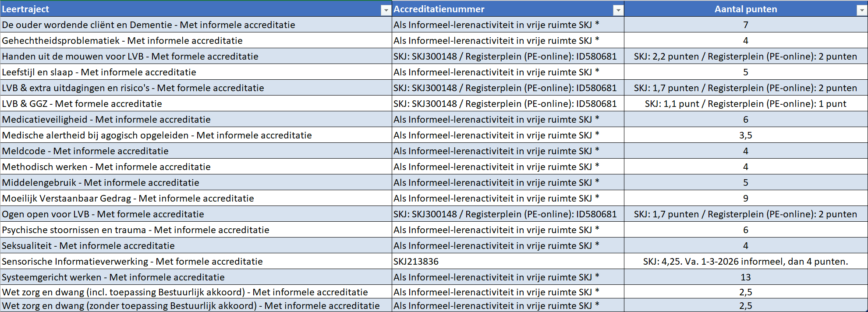
Task: Select the 'Systeemgericht werken' leertraject cell
Action: (x=113, y=277)
